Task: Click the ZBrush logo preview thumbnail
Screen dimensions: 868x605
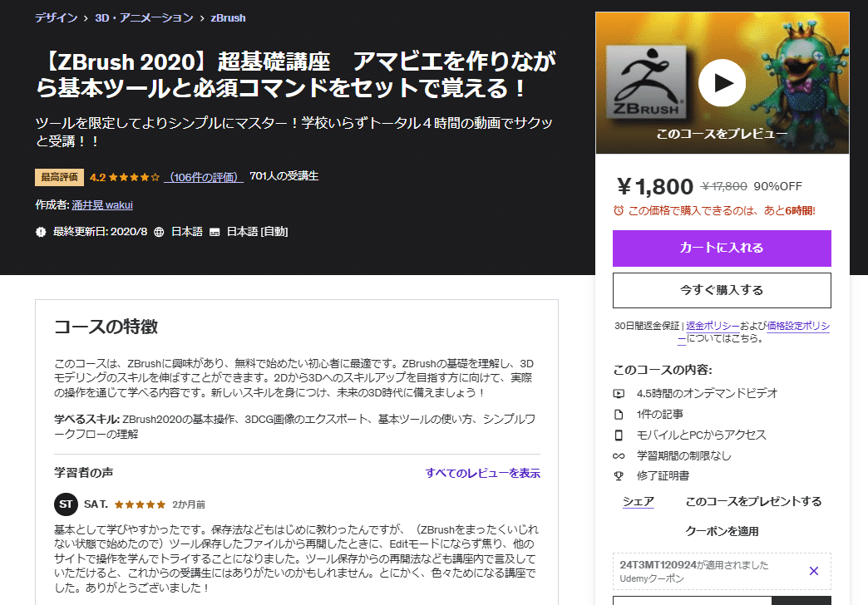Action: [x=647, y=82]
